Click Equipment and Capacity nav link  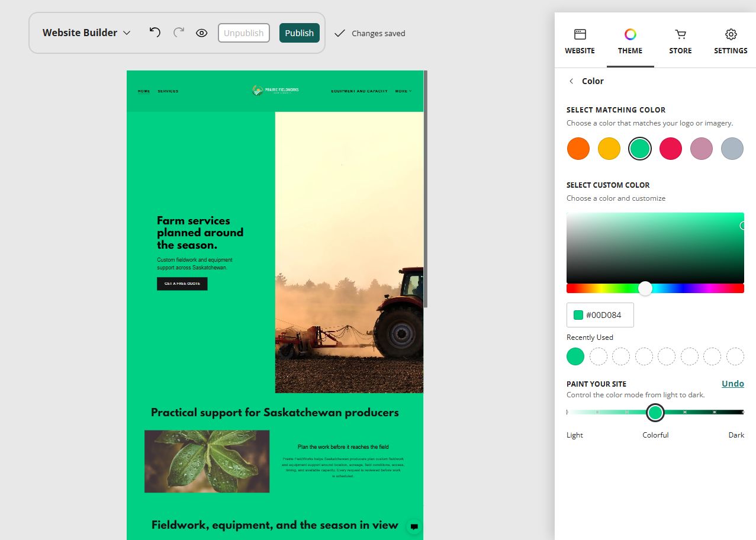pyautogui.click(x=359, y=91)
